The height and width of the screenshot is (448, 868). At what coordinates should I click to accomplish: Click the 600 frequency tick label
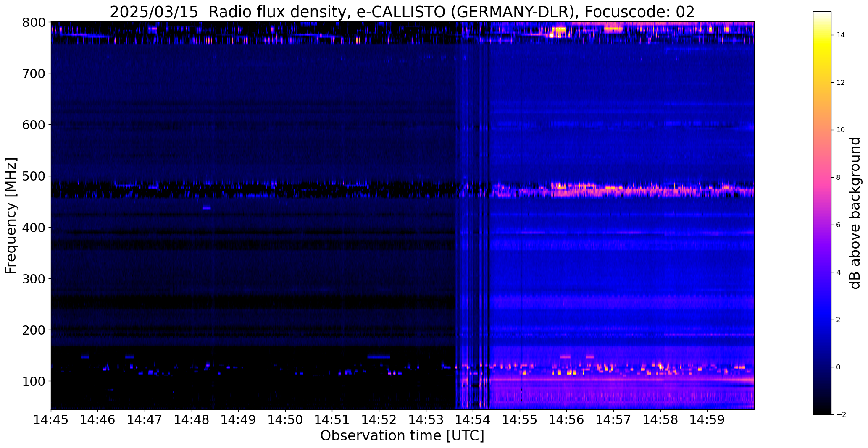pos(34,125)
